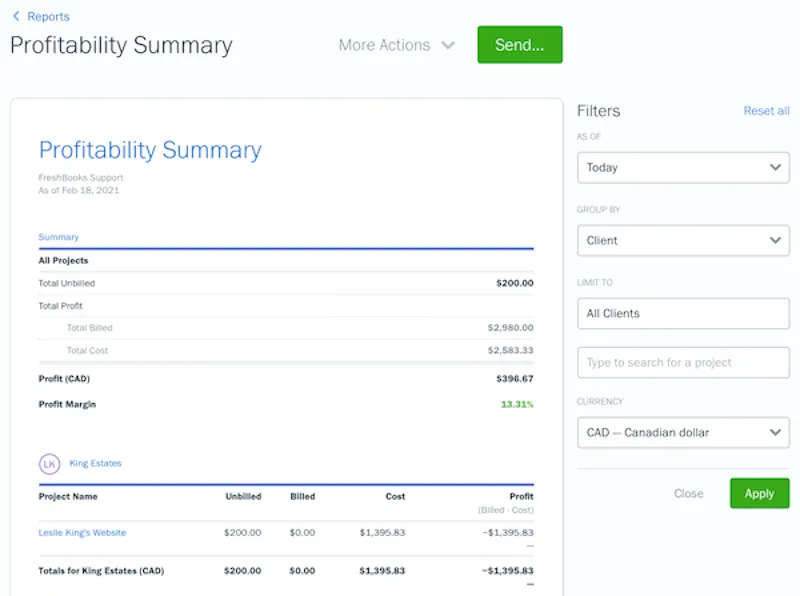Screen dimensions: 800x596
Task: Open the CAD — Canadian dollar currency dropdown
Action: click(683, 432)
